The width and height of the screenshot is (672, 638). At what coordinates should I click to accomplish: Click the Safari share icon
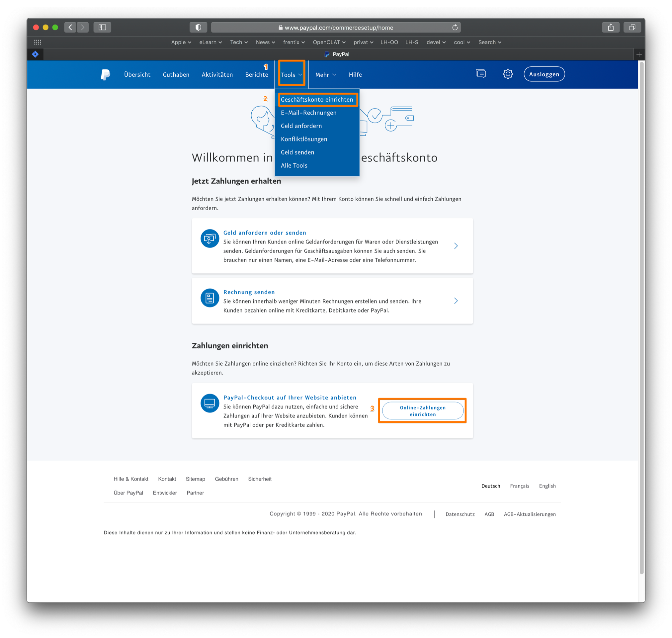click(611, 27)
